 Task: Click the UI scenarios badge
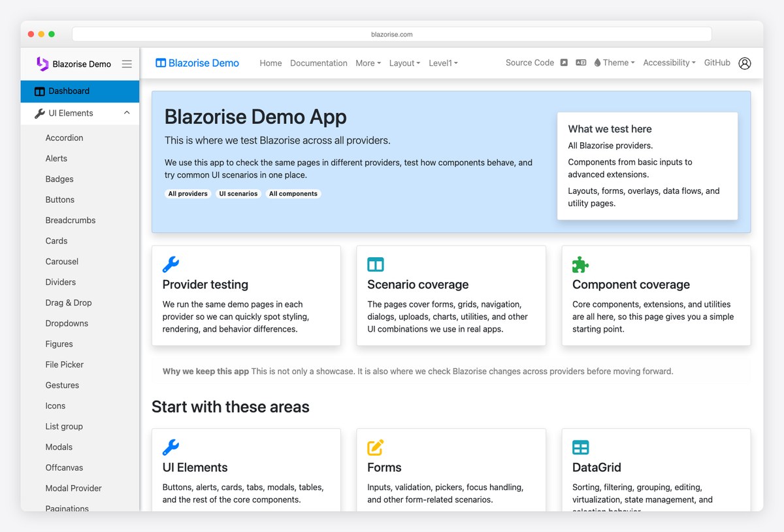click(238, 194)
